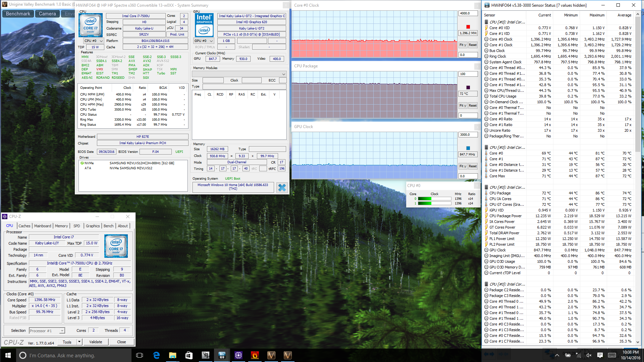Image resolution: width=644 pixels, height=362 pixels.
Task: Open the GPU #0 selector dropdown
Action: pos(204,41)
